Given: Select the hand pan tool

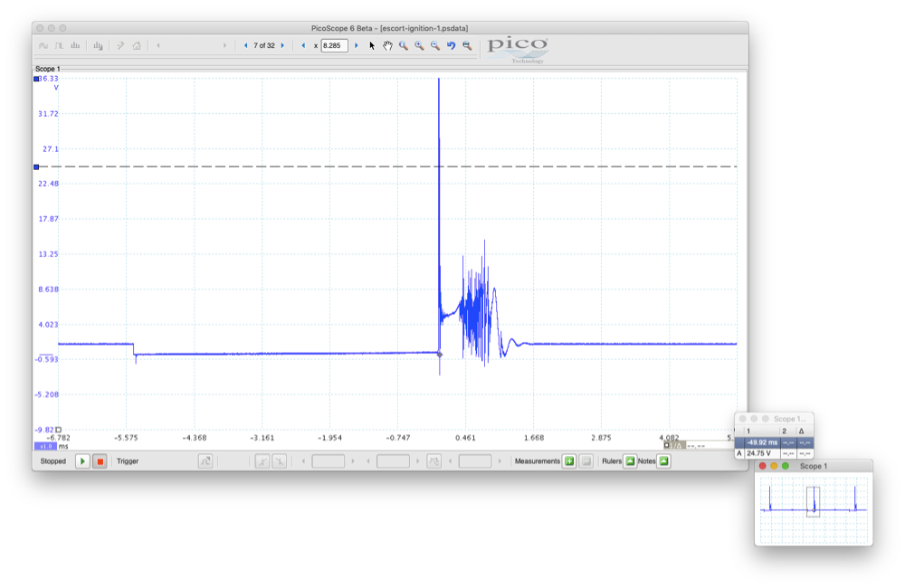Looking at the screenshot, I should pos(387,45).
